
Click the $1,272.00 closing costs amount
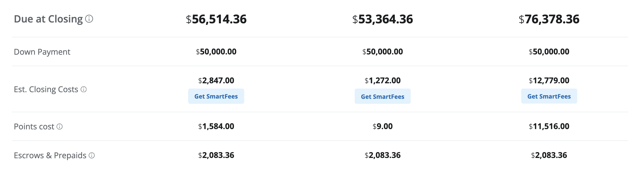point(382,81)
